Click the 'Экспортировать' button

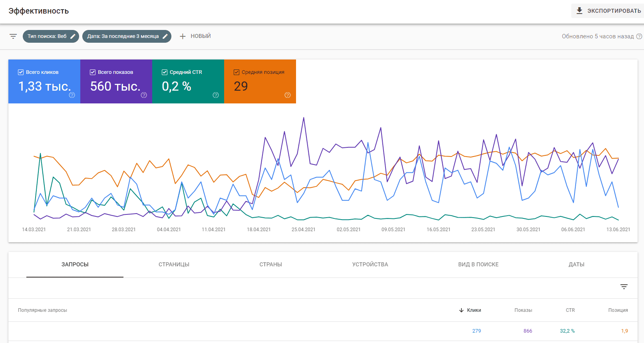click(608, 11)
